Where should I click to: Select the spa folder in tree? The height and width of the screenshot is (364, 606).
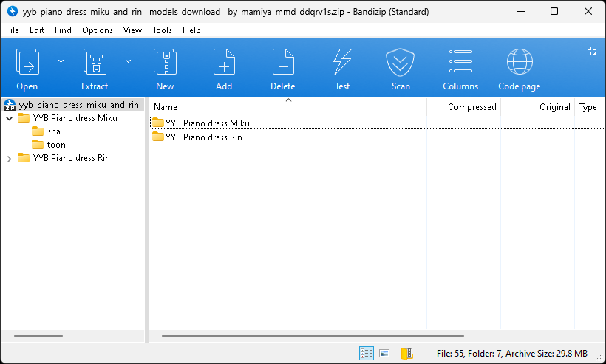46,131
